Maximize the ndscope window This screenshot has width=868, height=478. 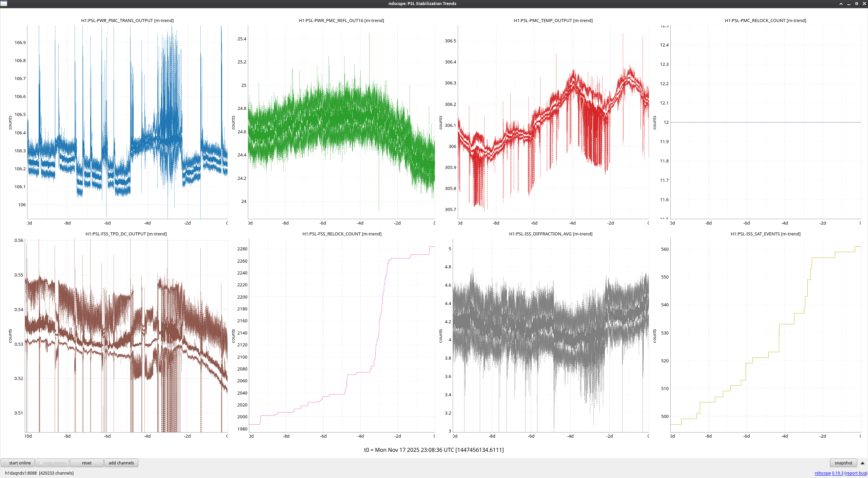click(856, 4)
